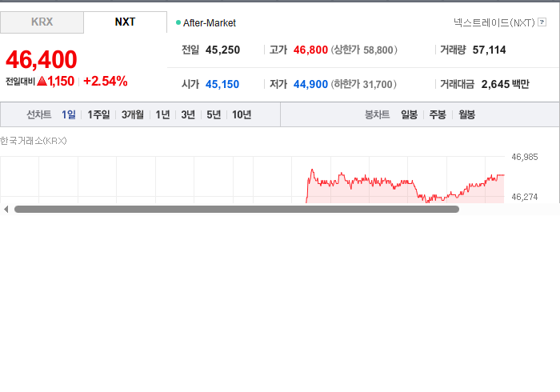This screenshot has height=392, width=560.
Task: Show the 3년 line chart
Action: [x=188, y=114]
